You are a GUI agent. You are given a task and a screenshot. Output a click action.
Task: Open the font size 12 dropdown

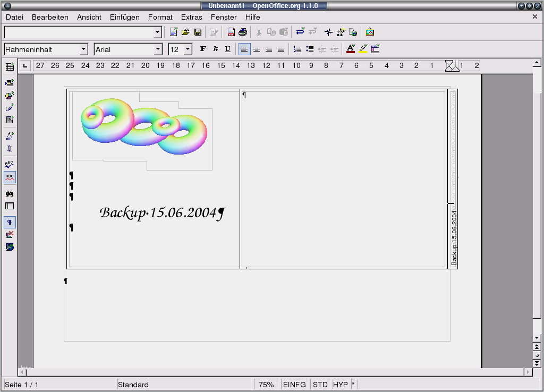pyautogui.click(x=188, y=49)
